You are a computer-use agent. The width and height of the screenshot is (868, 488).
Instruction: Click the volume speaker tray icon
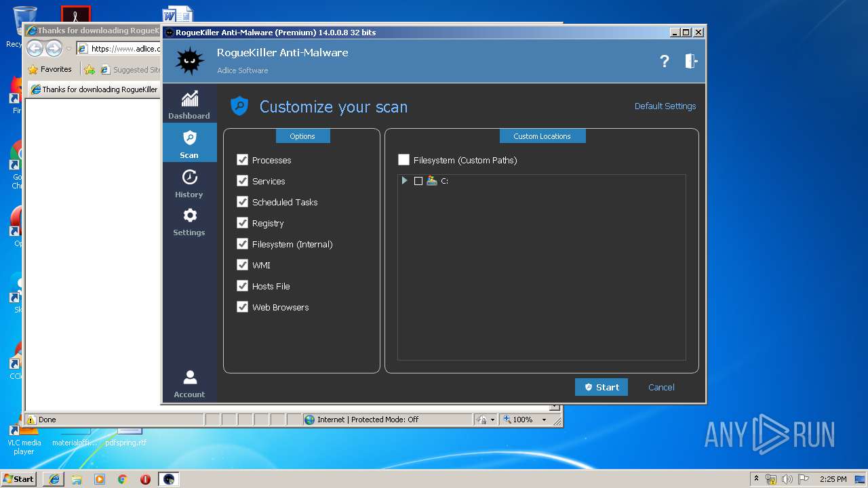pyautogui.click(x=787, y=479)
